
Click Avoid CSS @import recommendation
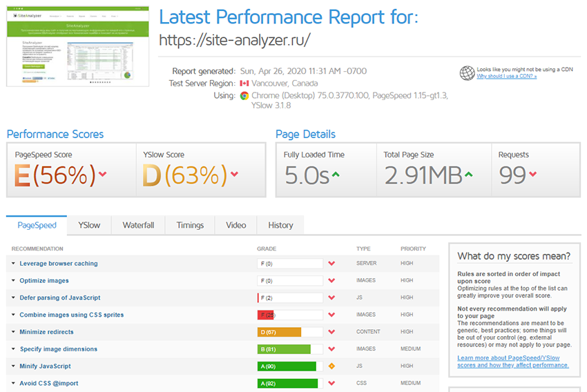click(48, 384)
